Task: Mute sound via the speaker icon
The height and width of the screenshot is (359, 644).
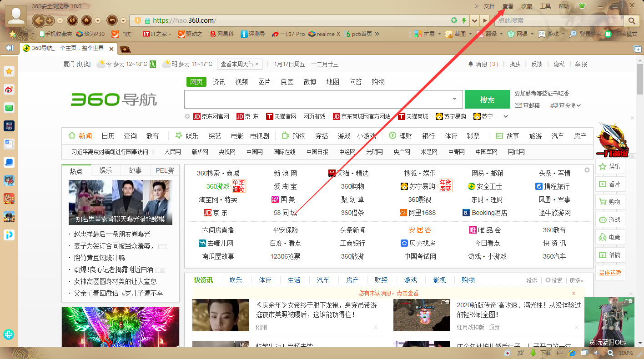Action: point(597,354)
